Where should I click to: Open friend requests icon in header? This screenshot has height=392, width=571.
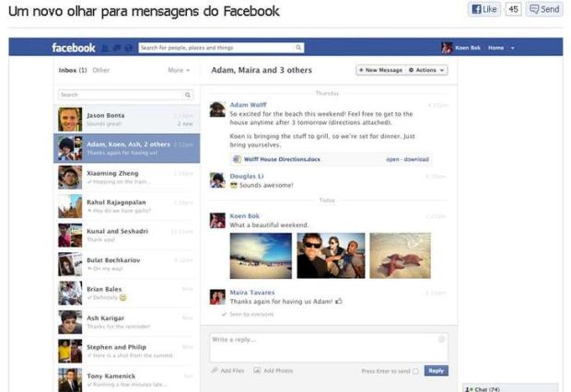[105, 48]
